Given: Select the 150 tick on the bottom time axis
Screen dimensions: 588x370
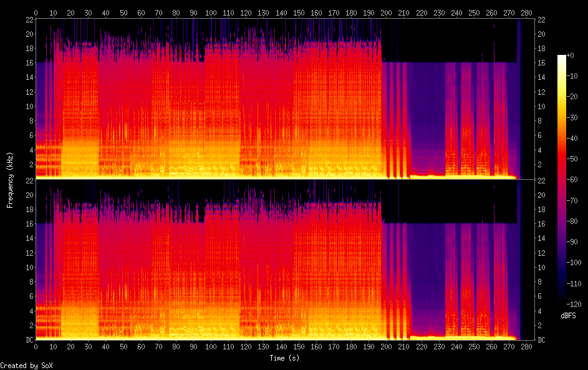Looking at the screenshot, I should [299, 346].
